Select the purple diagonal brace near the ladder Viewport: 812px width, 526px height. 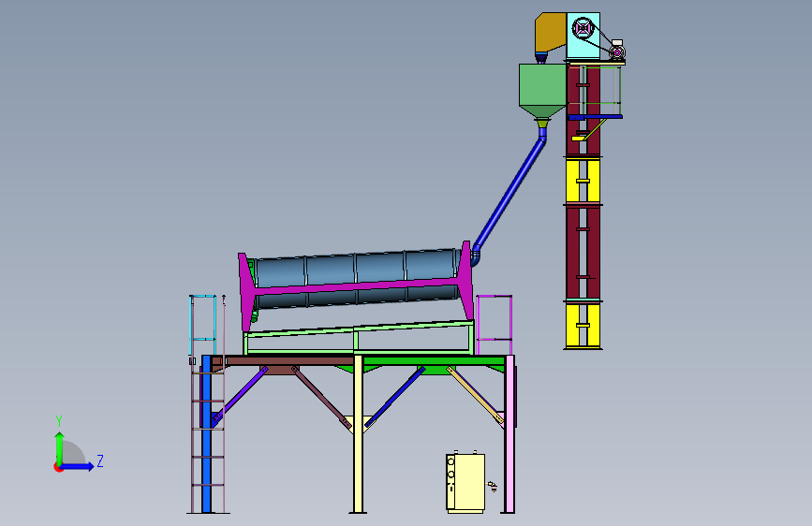pos(239,396)
